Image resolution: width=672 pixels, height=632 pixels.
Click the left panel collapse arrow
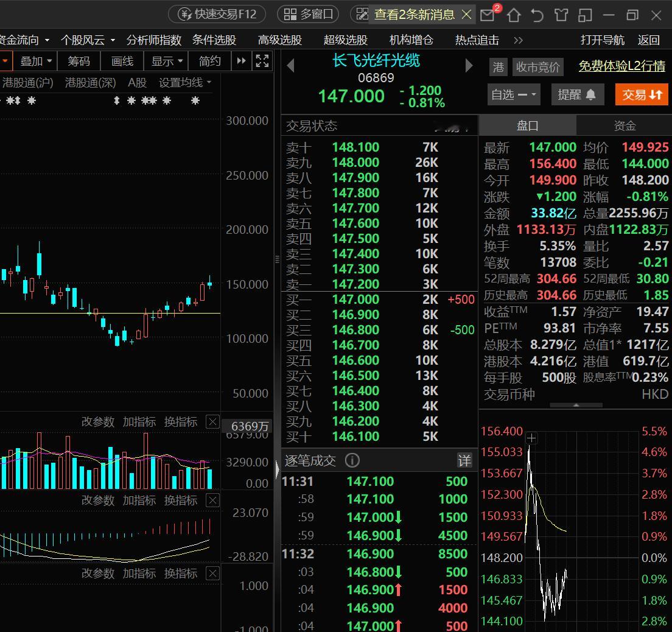point(278,470)
